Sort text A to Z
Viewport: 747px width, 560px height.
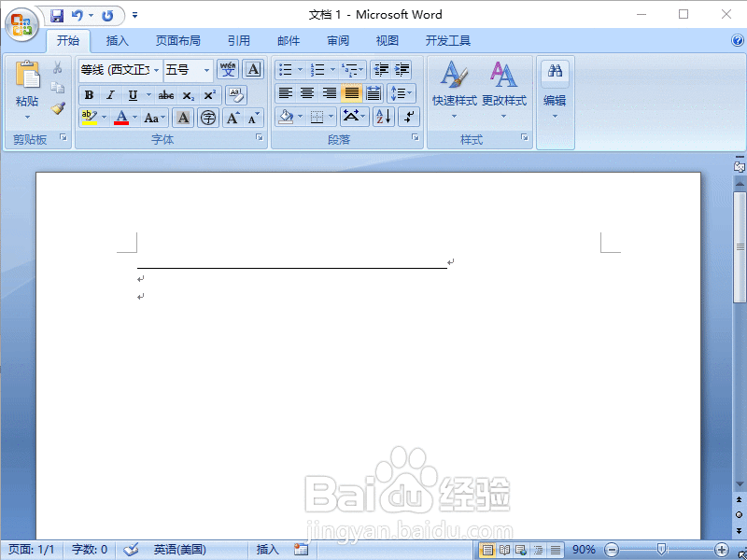point(384,117)
